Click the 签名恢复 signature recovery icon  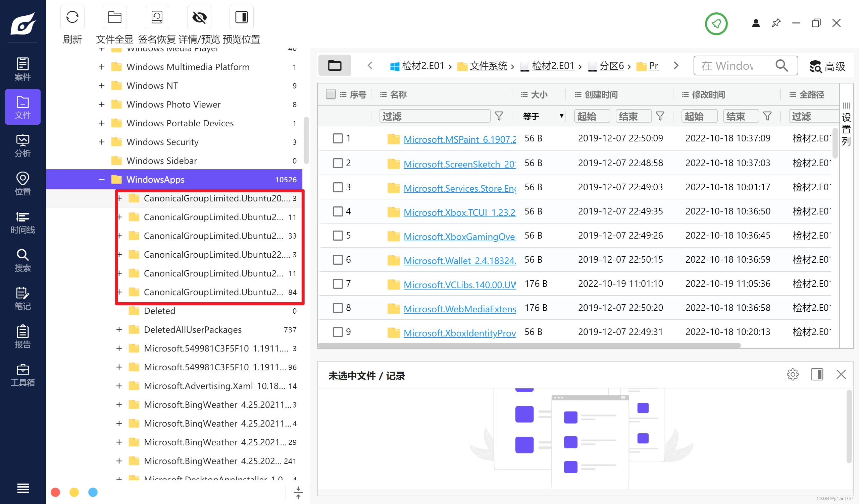[157, 17]
